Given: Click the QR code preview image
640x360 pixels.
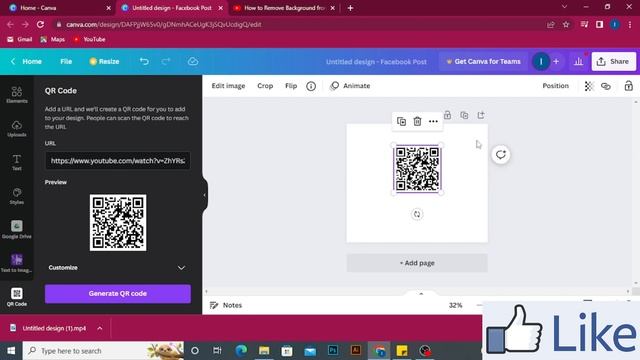Looking at the screenshot, I should pyautogui.click(x=118, y=223).
